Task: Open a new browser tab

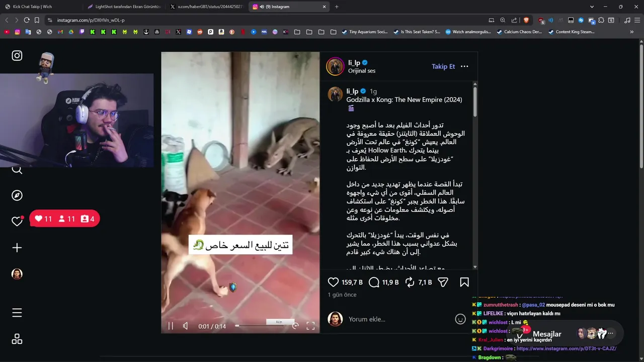Action: coord(337,7)
